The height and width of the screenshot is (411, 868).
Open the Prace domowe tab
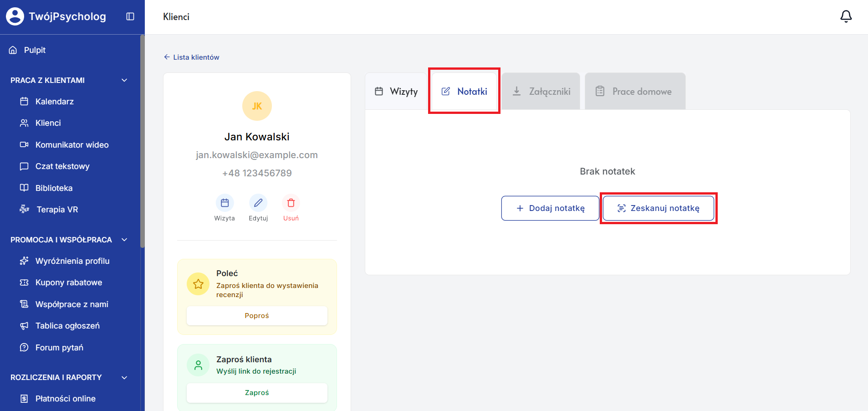coord(635,91)
